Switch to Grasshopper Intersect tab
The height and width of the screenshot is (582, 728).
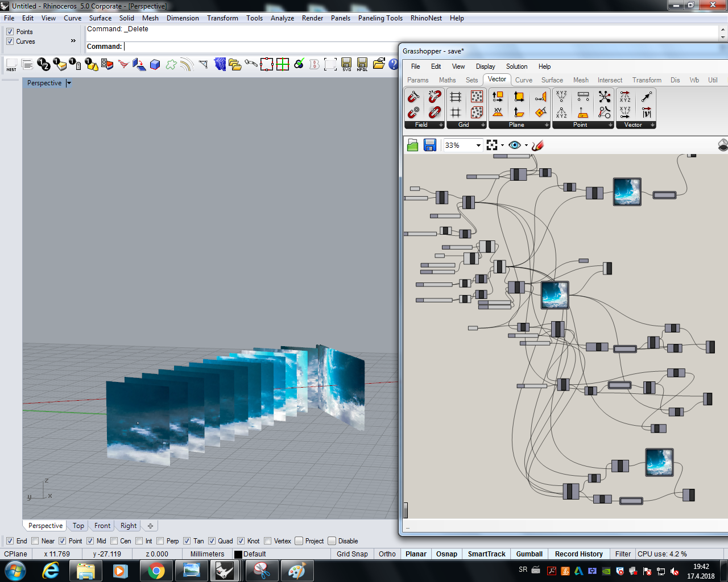pos(610,80)
